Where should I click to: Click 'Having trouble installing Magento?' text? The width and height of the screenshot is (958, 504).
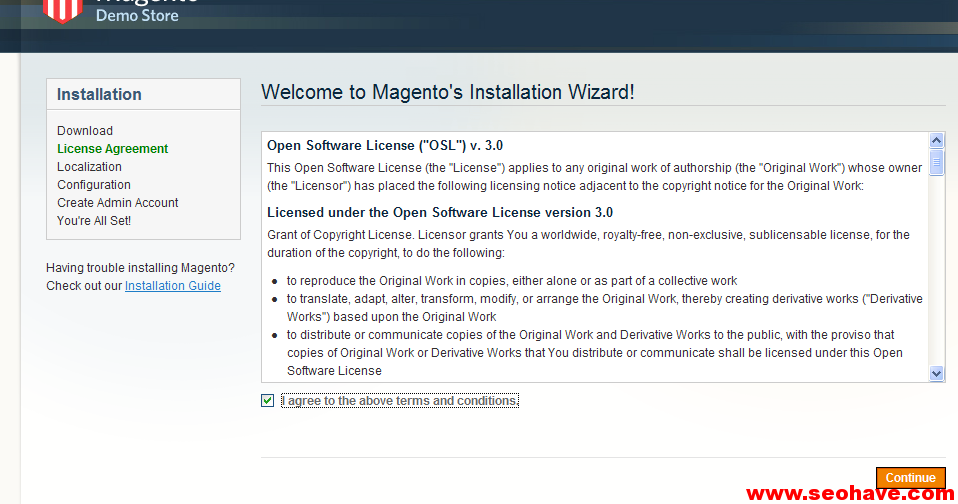(140, 268)
